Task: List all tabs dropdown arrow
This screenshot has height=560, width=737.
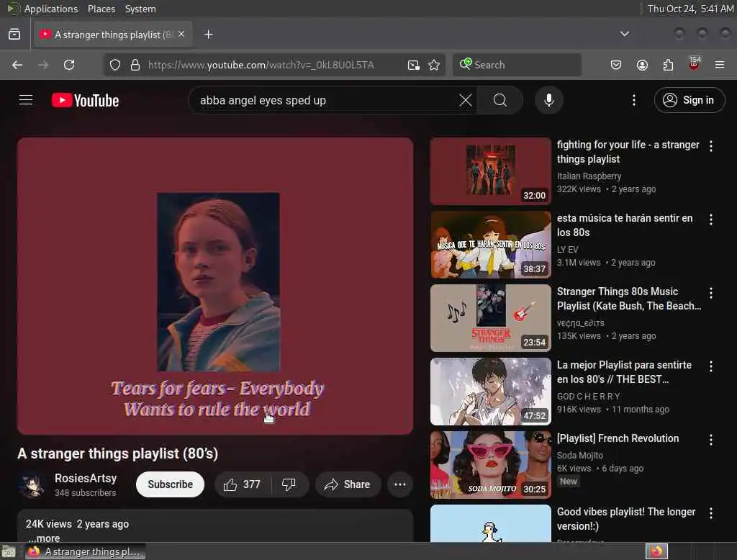Action: [x=624, y=34]
